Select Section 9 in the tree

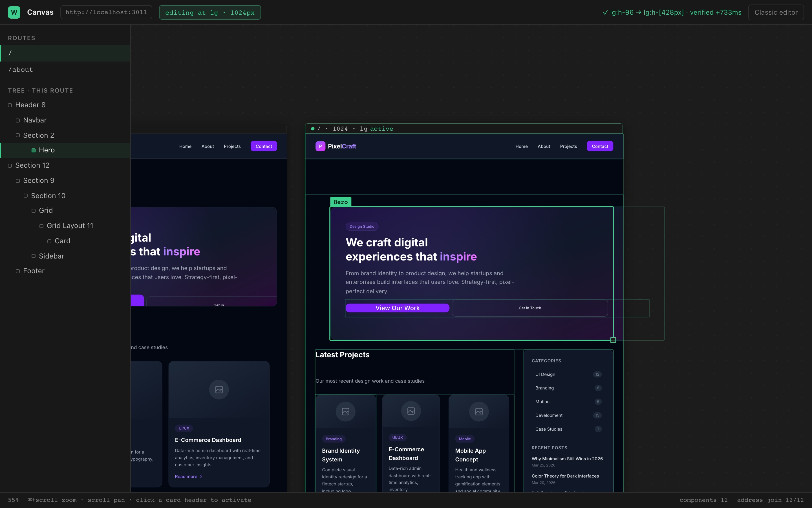(x=65, y=180)
